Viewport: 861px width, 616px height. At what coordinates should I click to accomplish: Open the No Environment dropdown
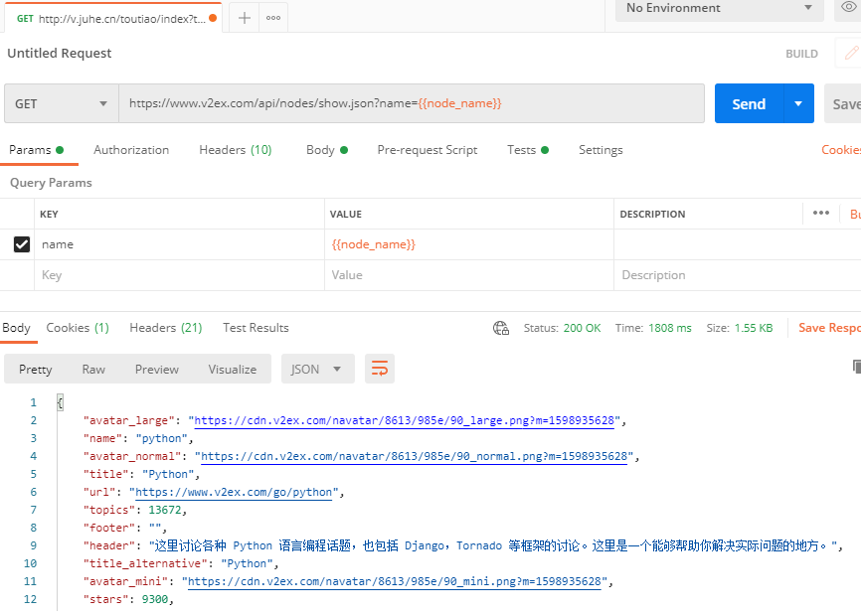tap(720, 8)
